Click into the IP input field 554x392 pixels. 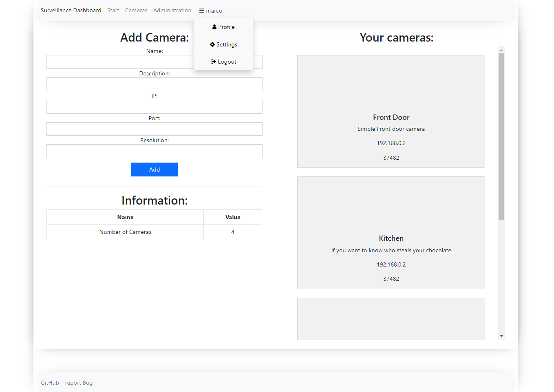[155, 107]
